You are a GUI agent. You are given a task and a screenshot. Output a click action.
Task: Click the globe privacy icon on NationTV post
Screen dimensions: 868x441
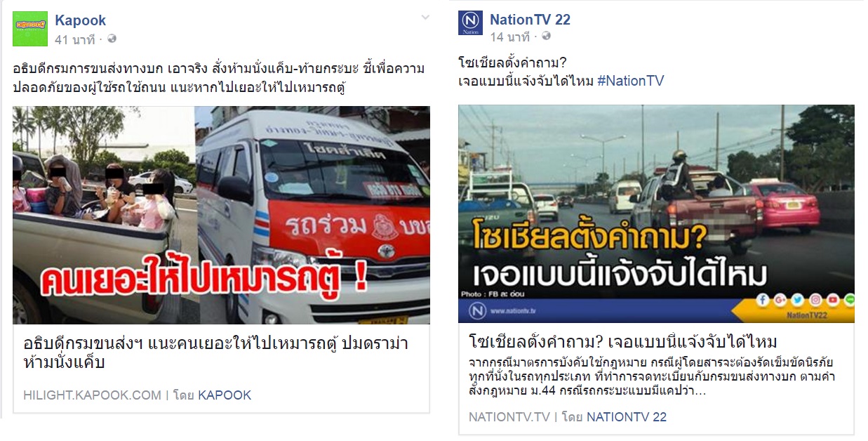pyautogui.click(x=547, y=36)
